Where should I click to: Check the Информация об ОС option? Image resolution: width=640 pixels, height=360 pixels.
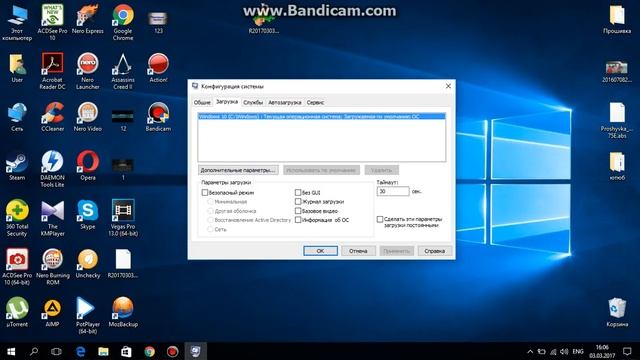click(298, 220)
